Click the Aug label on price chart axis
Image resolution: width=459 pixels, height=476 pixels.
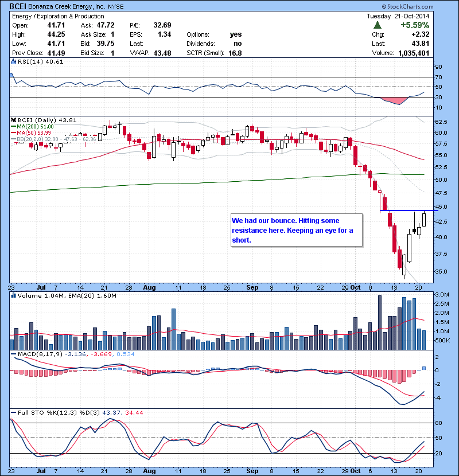point(149,287)
